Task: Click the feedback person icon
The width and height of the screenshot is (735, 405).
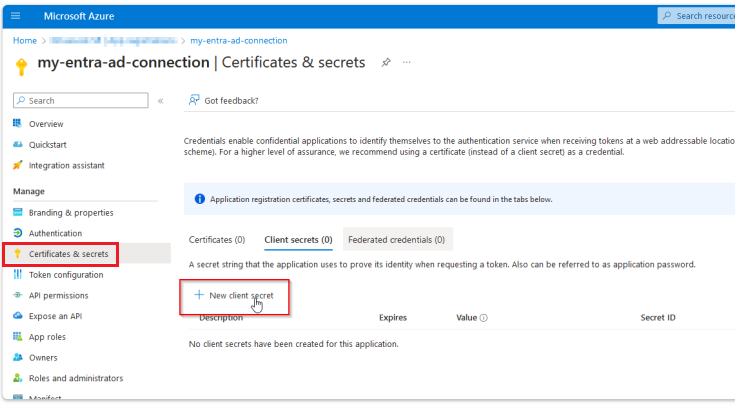Action: (194, 100)
